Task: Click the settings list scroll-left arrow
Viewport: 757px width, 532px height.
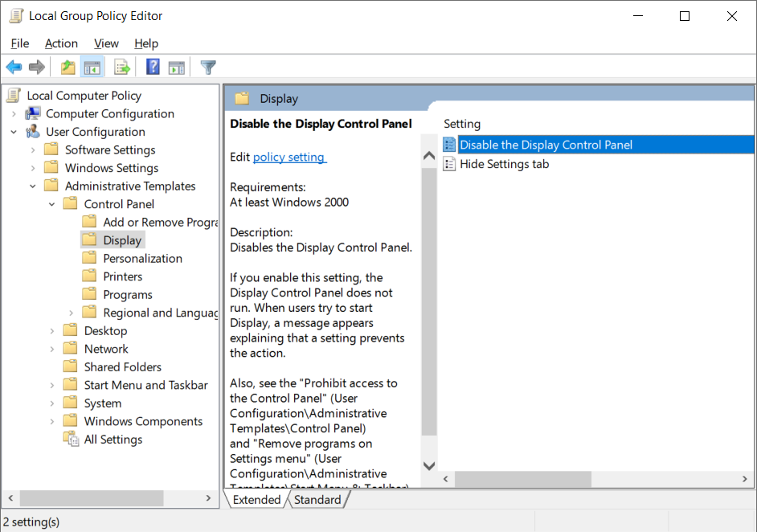Action: 446,479
